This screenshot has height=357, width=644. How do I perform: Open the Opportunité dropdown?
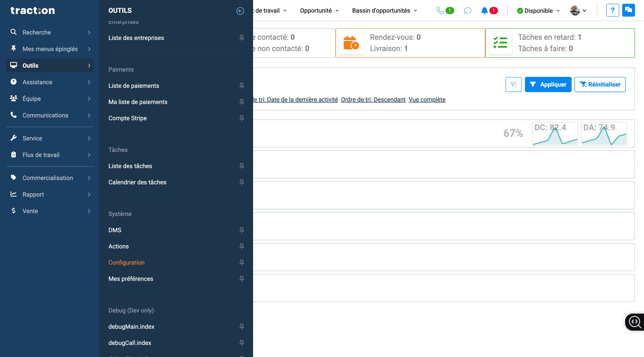319,11
